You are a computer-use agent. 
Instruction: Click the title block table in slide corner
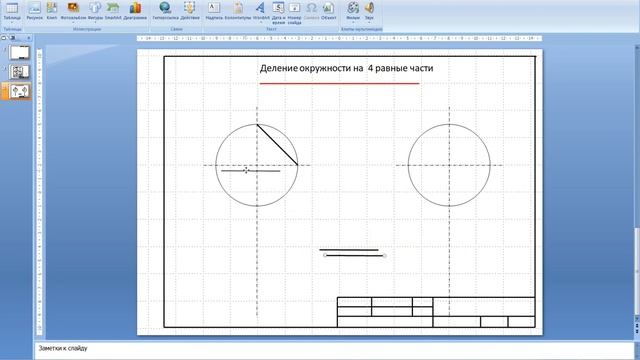coord(436,312)
